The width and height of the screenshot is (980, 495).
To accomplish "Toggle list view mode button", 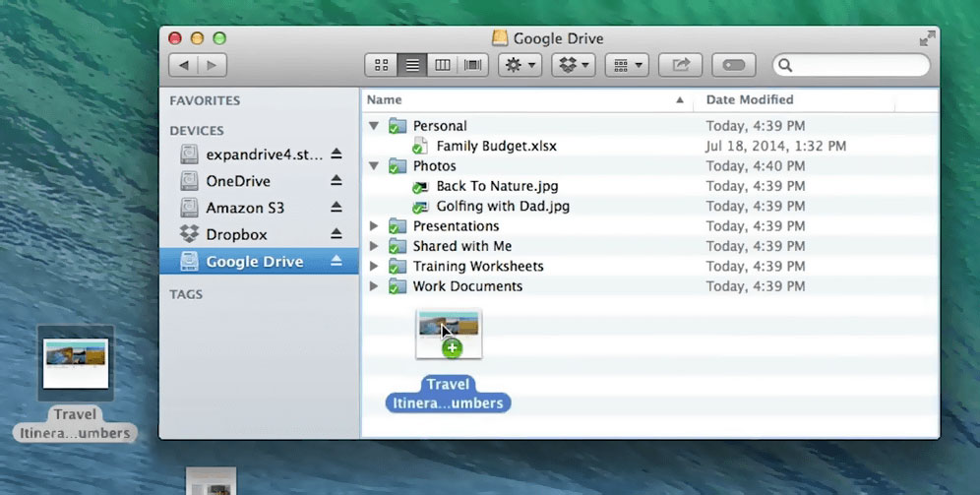I will [412, 65].
